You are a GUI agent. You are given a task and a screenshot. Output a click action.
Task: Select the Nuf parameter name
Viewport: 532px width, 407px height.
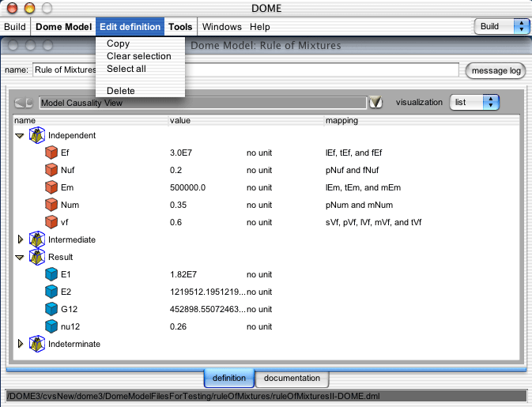[x=67, y=170]
